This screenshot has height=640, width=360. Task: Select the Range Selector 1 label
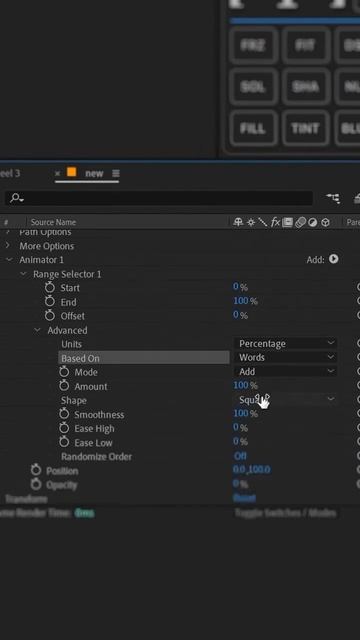click(67, 274)
